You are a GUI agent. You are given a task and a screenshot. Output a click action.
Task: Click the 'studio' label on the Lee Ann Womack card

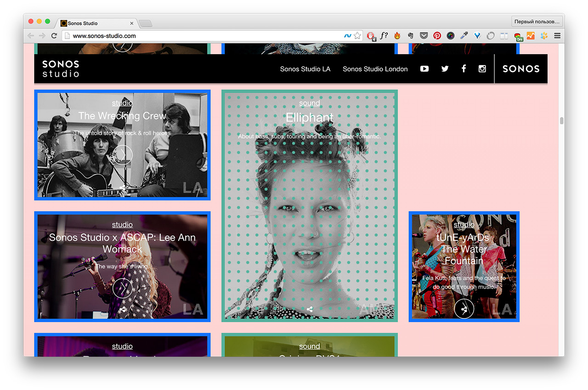coord(122,225)
